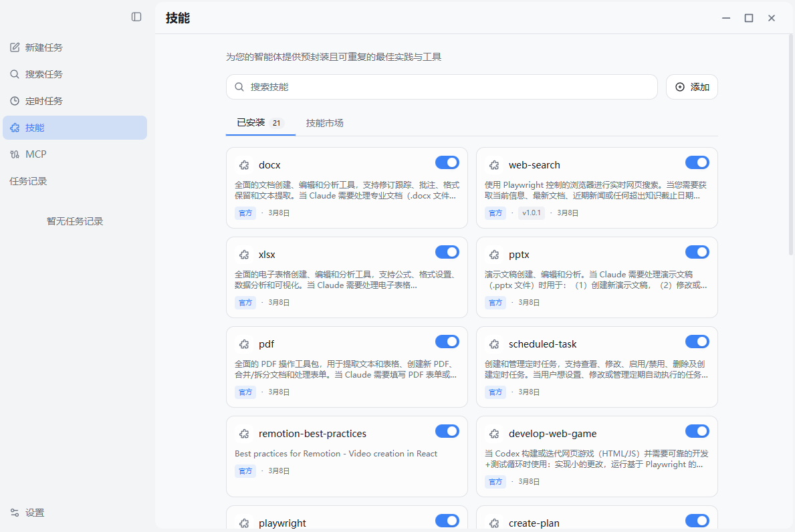Viewport: 795px width, 532px height.
Task: Open the pptx skill card title
Action: click(519, 255)
